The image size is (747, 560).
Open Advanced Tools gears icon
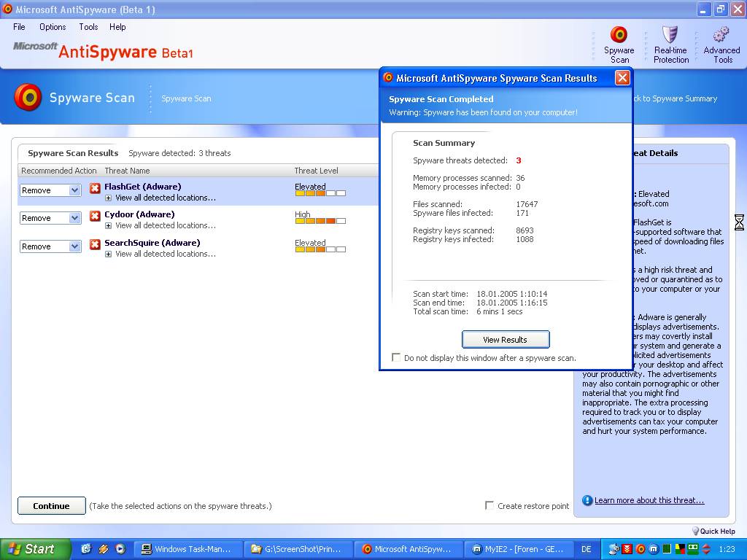(x=721, y=35)
